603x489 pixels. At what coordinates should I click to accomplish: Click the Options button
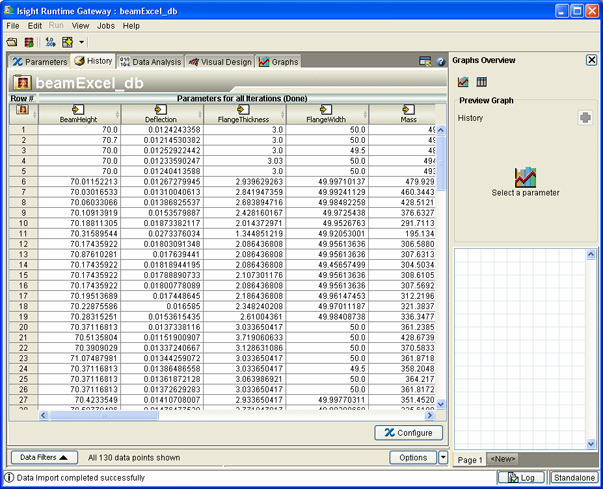[x=413, y=457]
